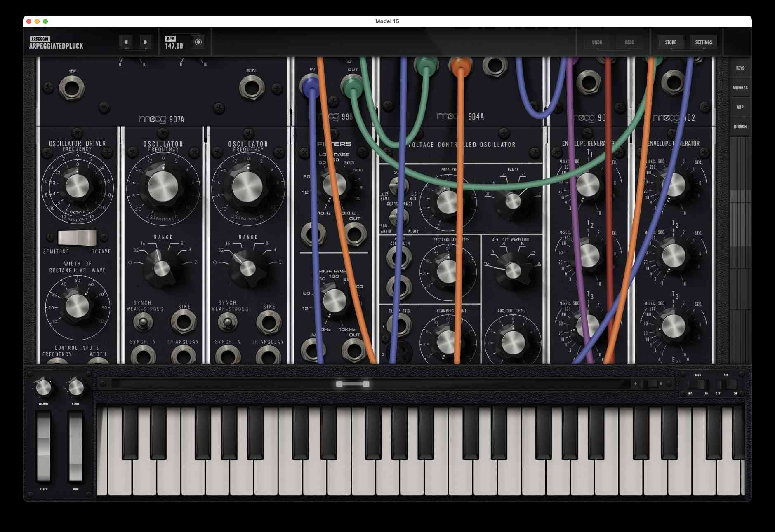Viewport: 775px width, 532px height.
Task: Switch to the ARP tab
Action: pyautogui.click(x=740, y=107)
